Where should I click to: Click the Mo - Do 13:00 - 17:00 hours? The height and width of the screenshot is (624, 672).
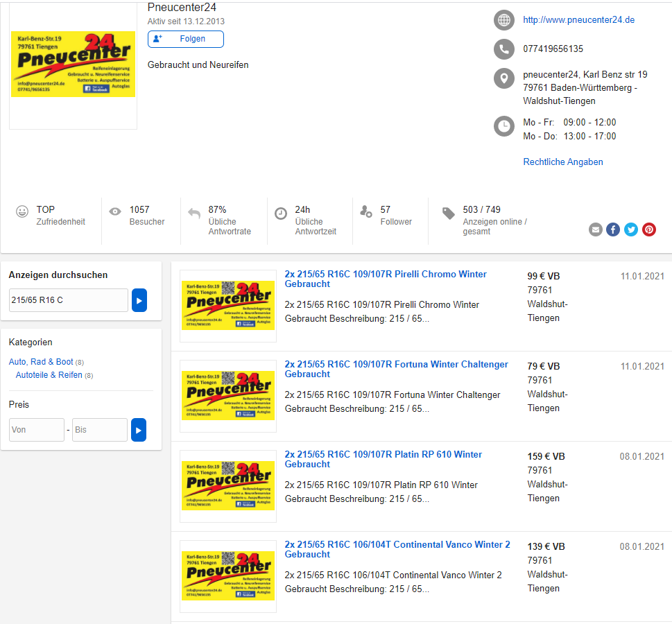coord(569,137)
